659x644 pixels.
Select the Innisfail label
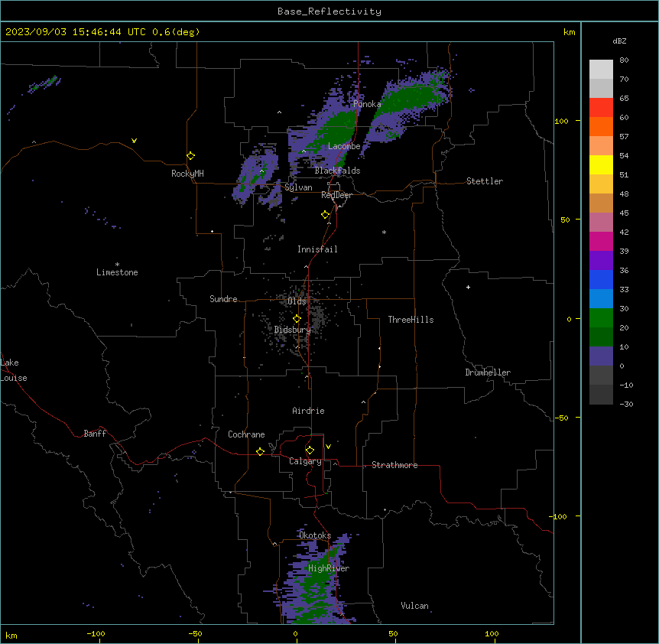317,249
